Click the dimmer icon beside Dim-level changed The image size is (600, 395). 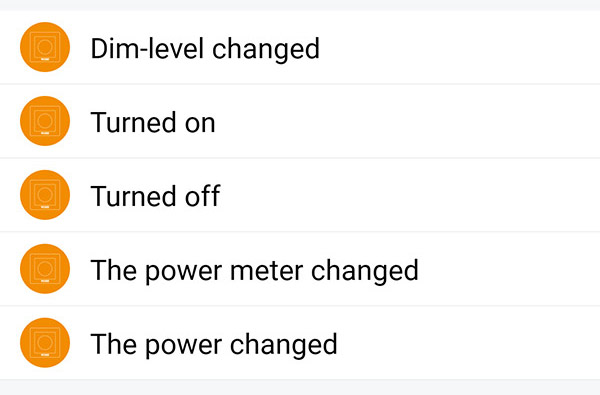[x=45, y=47]
